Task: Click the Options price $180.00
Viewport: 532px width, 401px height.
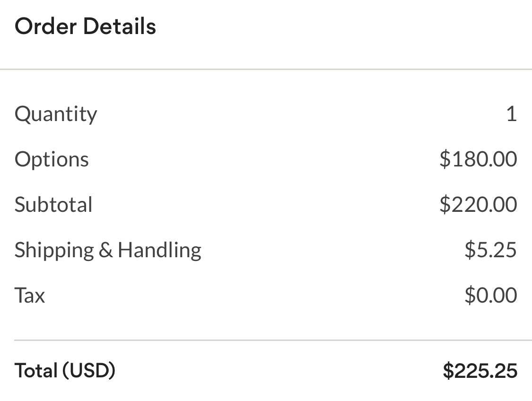Action: point(478,159)
